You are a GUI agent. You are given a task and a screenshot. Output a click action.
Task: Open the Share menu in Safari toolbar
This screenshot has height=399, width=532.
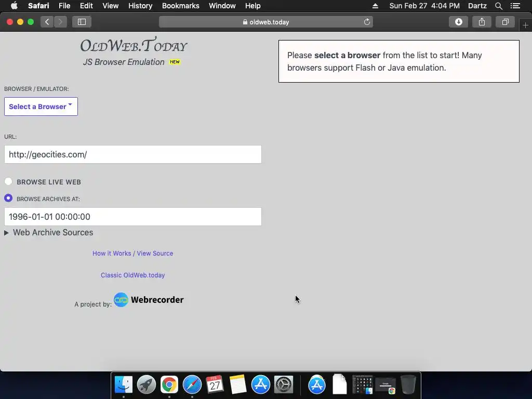pyautogui.click(x=482, y=22)
